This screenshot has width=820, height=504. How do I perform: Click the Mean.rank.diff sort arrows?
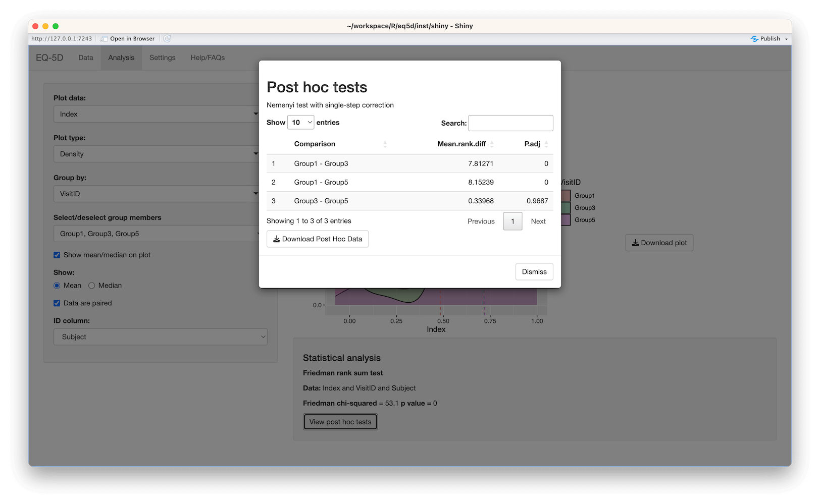[492, 144]
